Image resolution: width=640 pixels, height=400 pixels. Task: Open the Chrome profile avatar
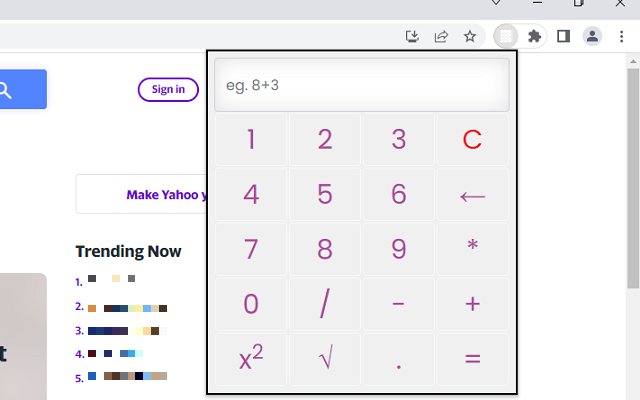(592, 37)
